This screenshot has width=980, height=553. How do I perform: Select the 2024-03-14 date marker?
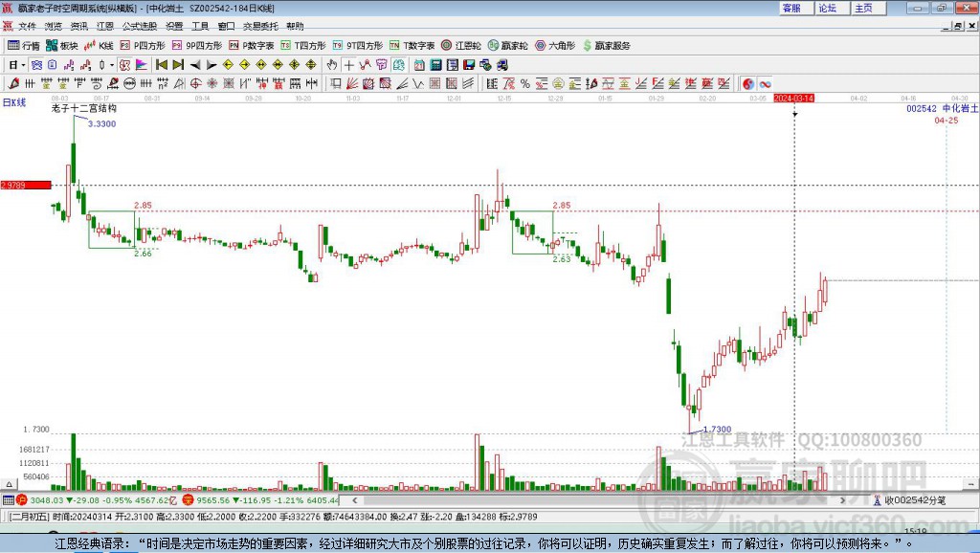point(793,99)
